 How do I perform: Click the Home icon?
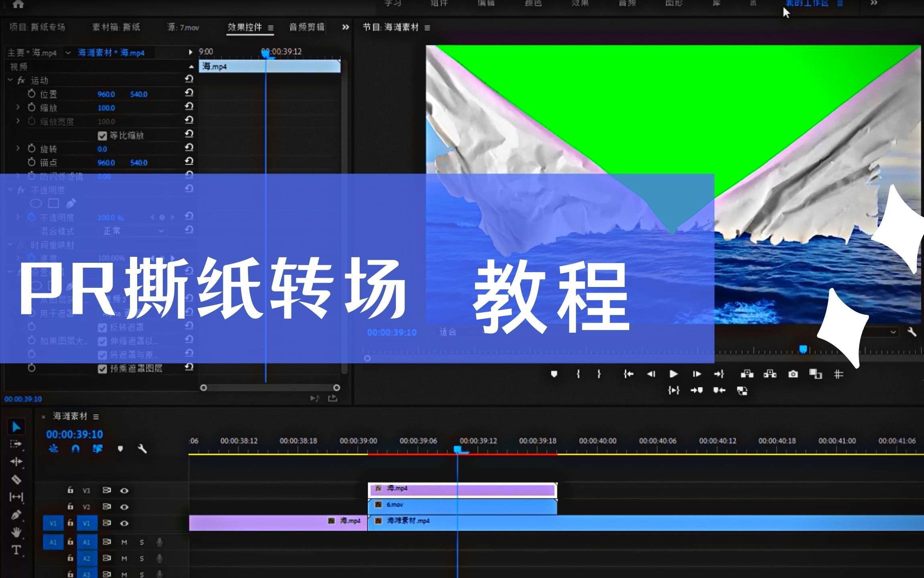tap(18, 4)
